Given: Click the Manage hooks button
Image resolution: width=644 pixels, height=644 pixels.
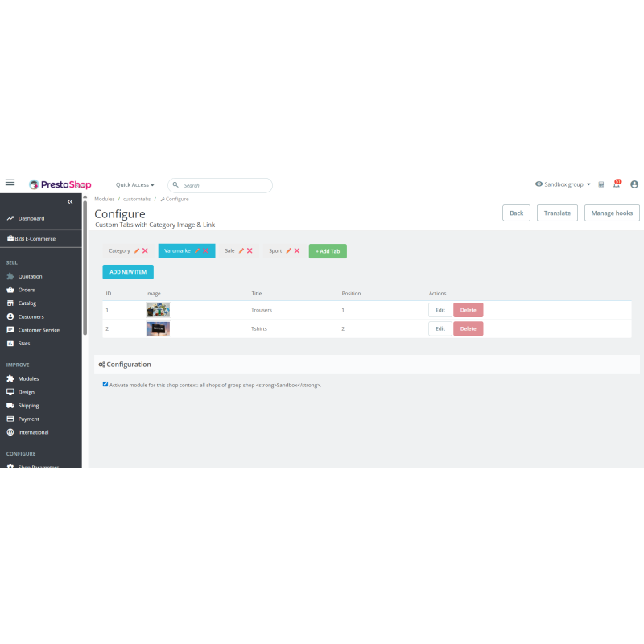Looking at the screenshot, I should [612, 213].
